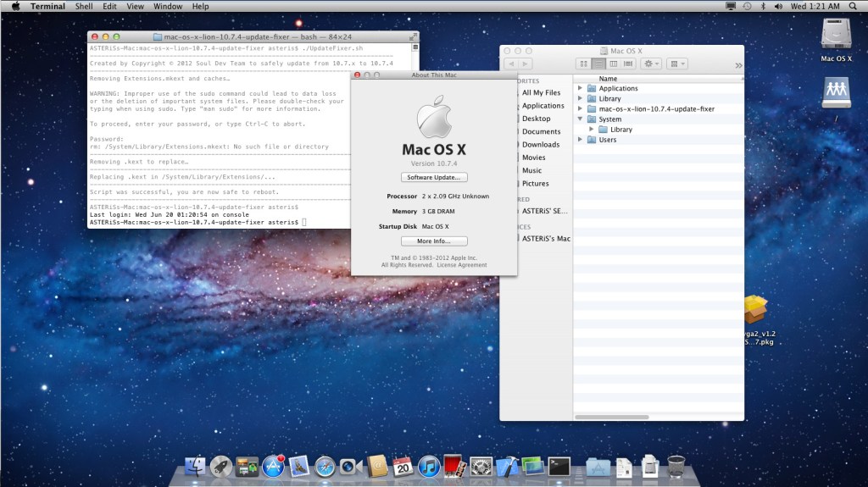Viewport: 868px width, 487px height.
Task: Select Desktop in Finder sidebar
Action: point(536,119)
